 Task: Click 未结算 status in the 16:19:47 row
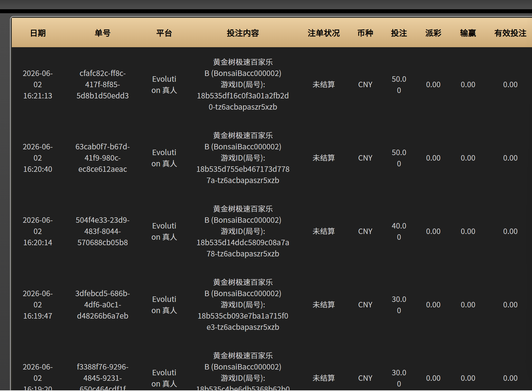tap(324, 305)
